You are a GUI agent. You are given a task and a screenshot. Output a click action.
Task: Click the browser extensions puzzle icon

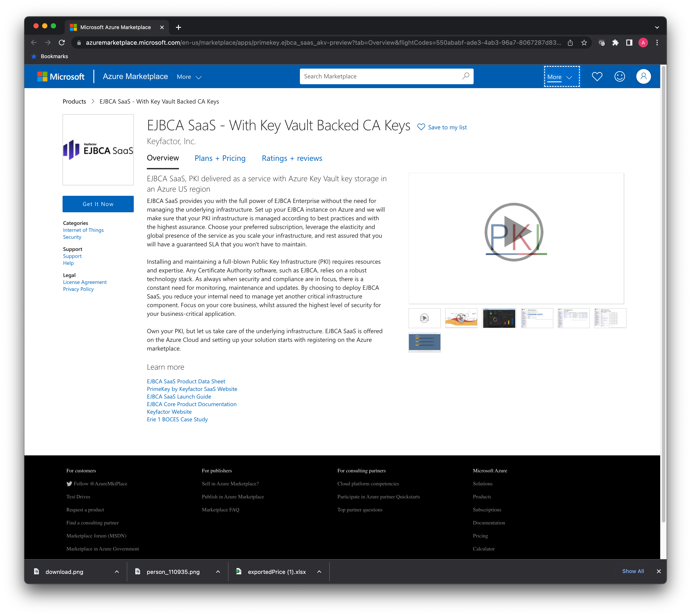point(615,43)
